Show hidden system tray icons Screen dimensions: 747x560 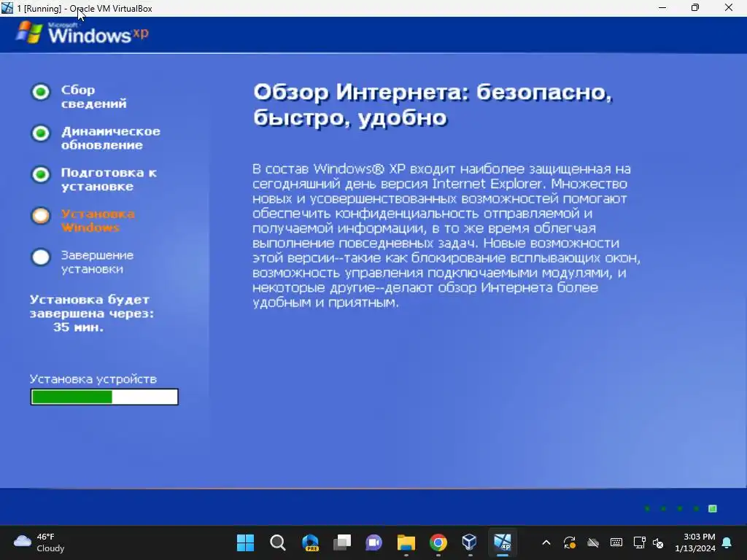(x=546, y=542)
